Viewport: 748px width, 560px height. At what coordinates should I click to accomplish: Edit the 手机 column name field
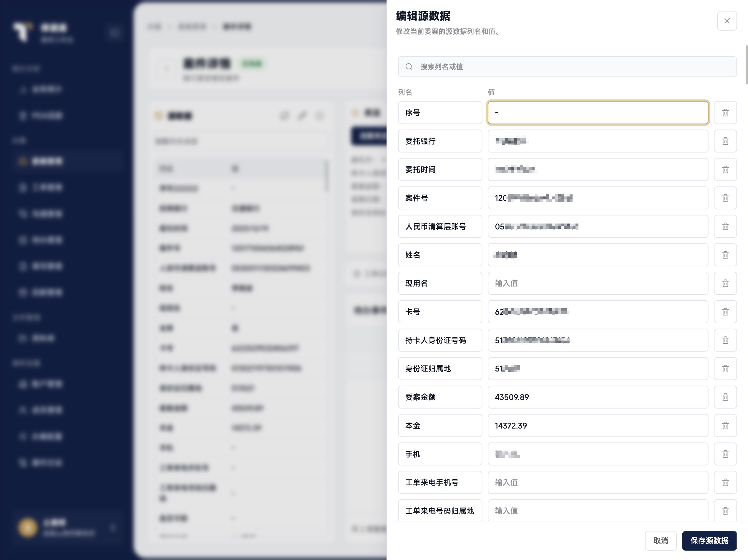click(x=440, y=454)
